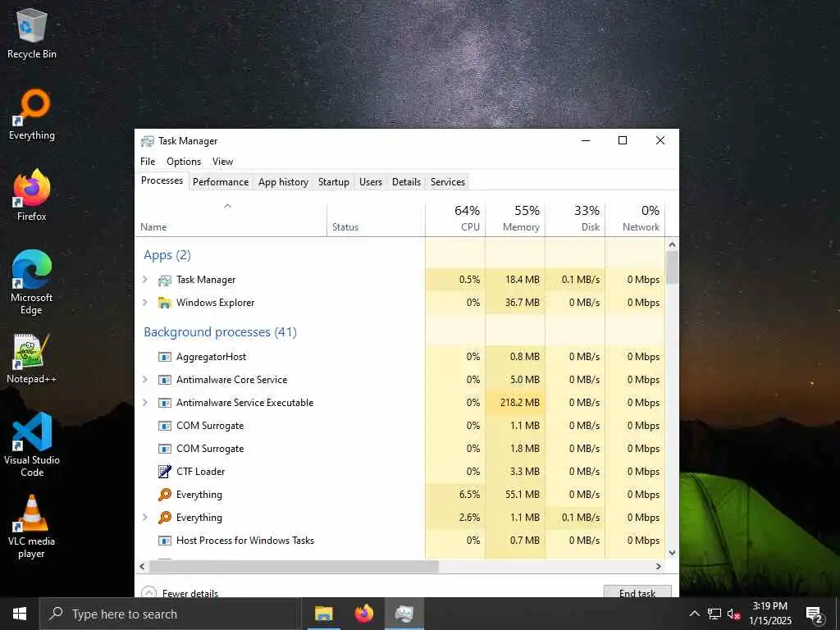The width and height of the screenshot is (840, 630).
Task: Click the Task Manager title bar icon
Action: (x=148, y=141)
